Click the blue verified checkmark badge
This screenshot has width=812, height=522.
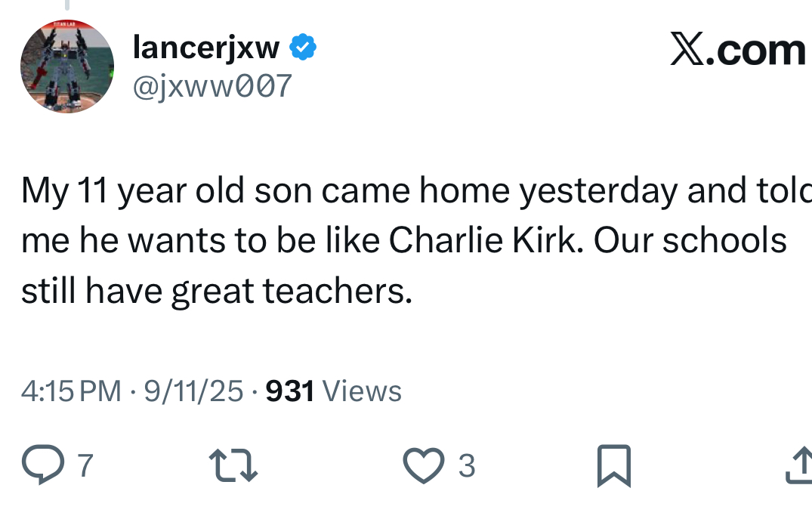pyautogui.click(x=304, y=48)
